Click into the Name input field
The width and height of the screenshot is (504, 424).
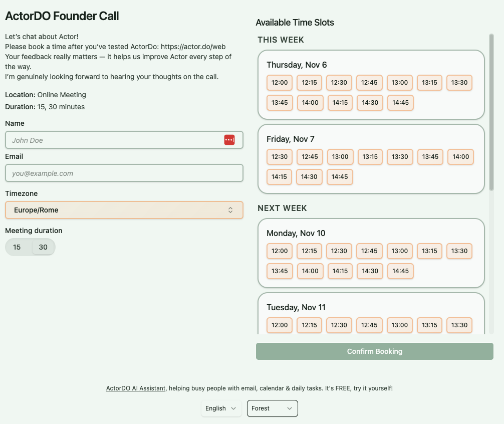coord(115,140)
